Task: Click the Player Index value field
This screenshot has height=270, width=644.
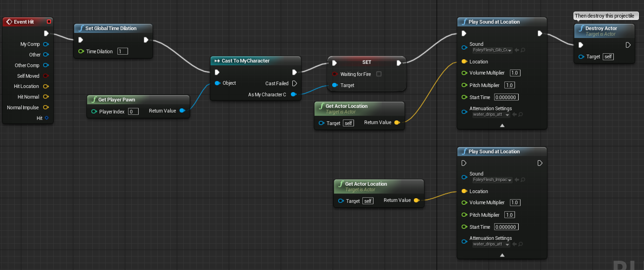Action: pos(133,112)
